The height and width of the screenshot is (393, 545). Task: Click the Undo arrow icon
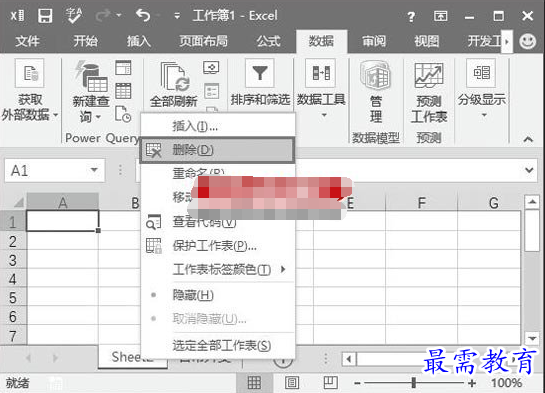coord(143,15)
